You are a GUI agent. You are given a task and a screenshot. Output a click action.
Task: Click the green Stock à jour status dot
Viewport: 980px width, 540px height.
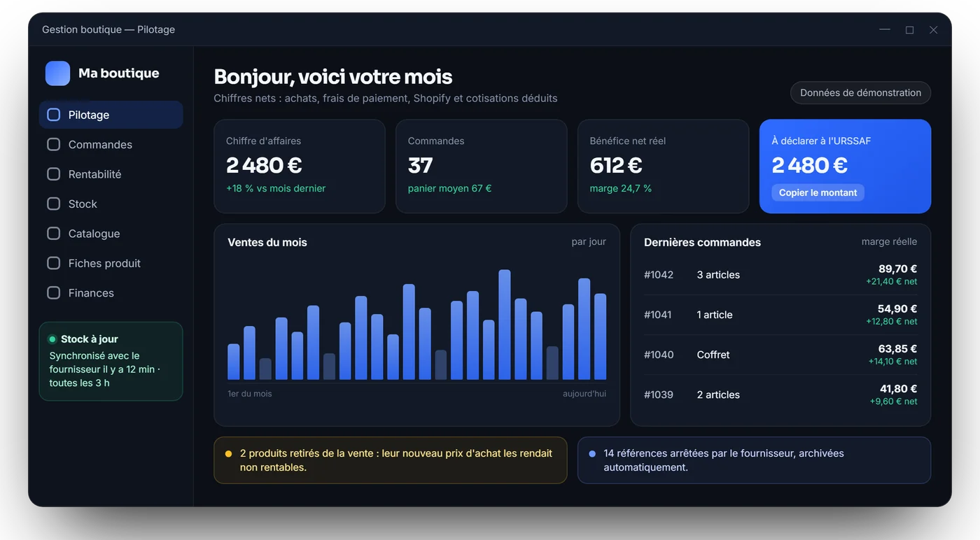52,339
